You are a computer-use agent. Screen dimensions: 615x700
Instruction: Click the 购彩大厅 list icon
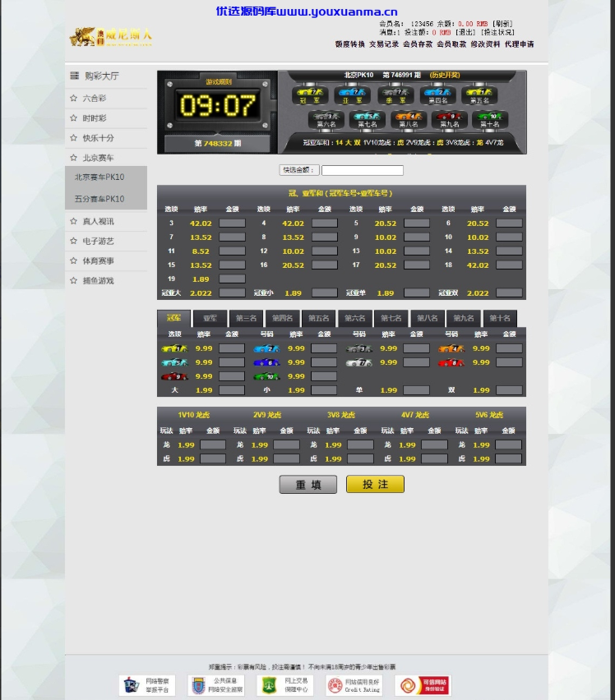[74, 76]
